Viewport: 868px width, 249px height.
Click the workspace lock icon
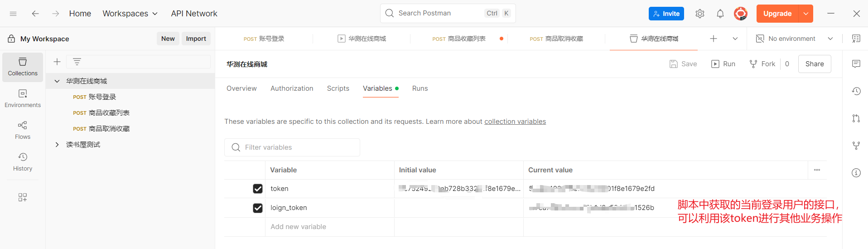point(11,39)
